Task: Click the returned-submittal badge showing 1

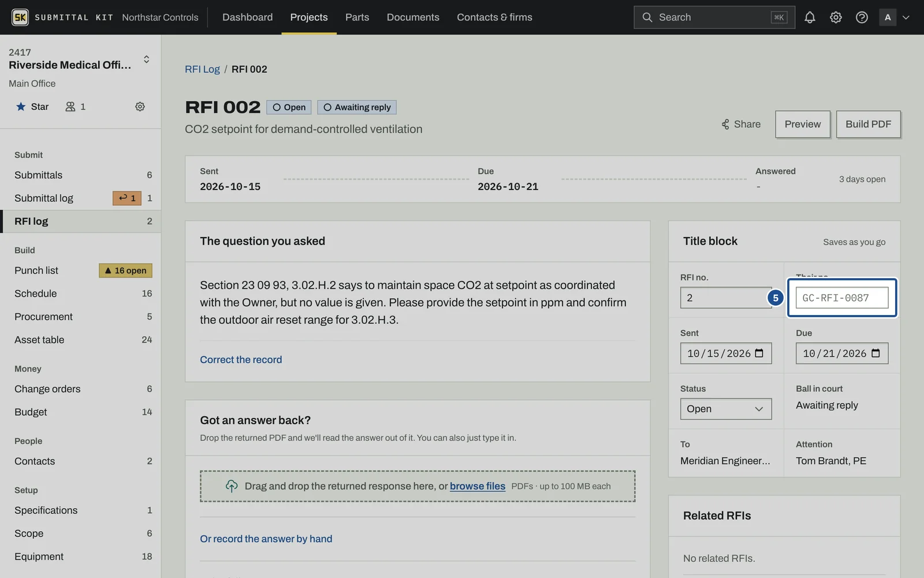Action: click(x=127, y=198)
